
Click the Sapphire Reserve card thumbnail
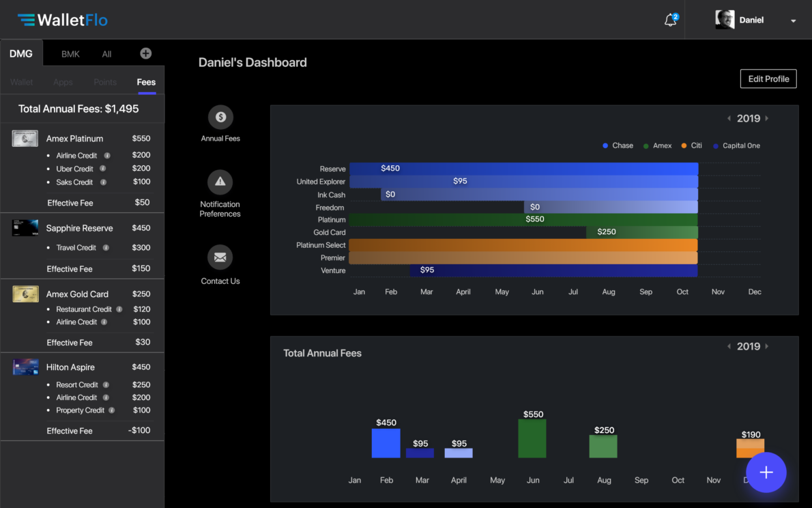click(25, 227)
